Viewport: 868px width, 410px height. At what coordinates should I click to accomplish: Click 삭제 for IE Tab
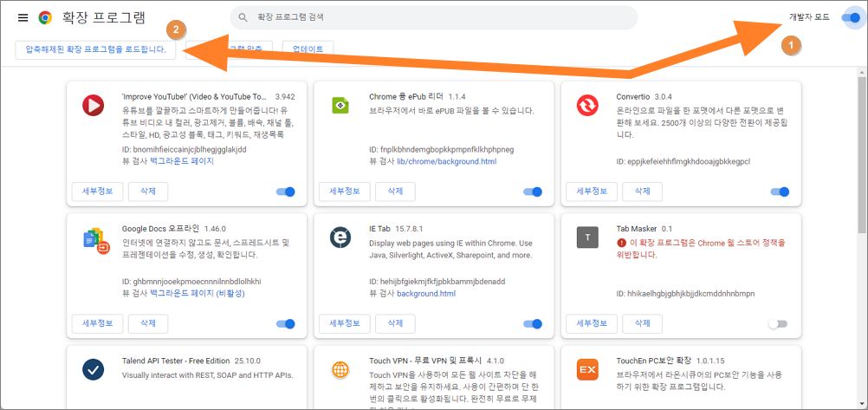click(x=395, y=323)
